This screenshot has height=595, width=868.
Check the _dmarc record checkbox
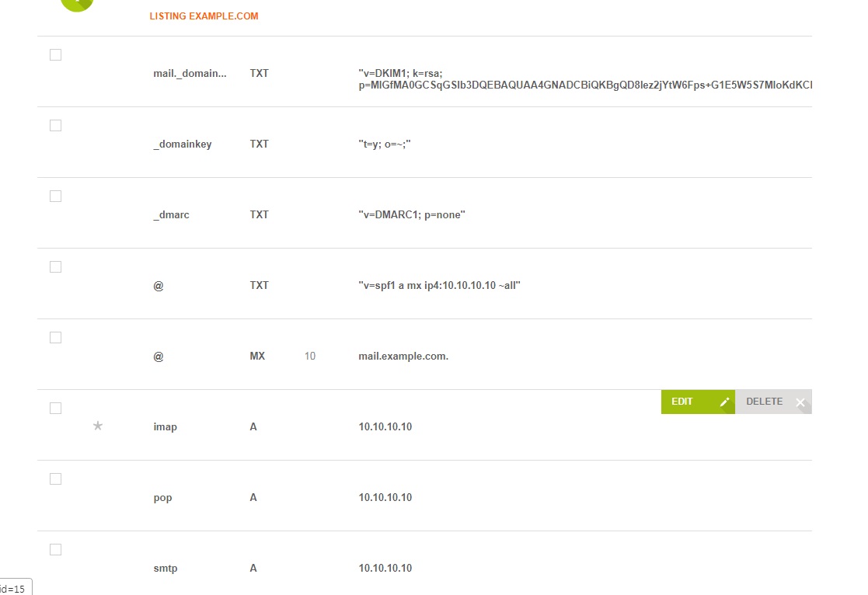55,197
